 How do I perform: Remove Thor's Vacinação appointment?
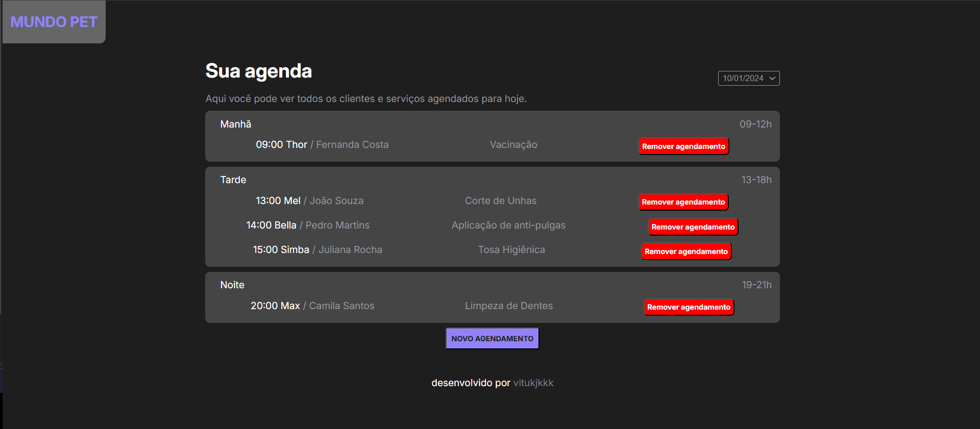pyautogui.click(x=683, y=146)
